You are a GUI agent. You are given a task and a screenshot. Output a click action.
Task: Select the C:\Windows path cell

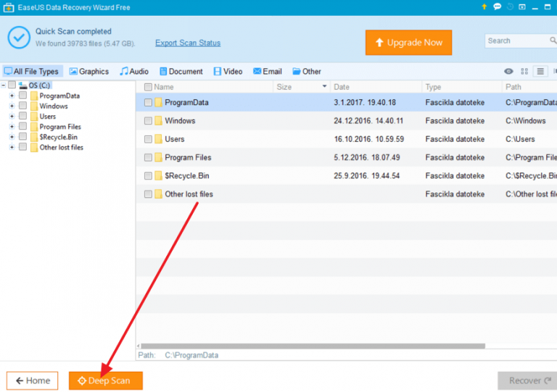click(525, 120)
